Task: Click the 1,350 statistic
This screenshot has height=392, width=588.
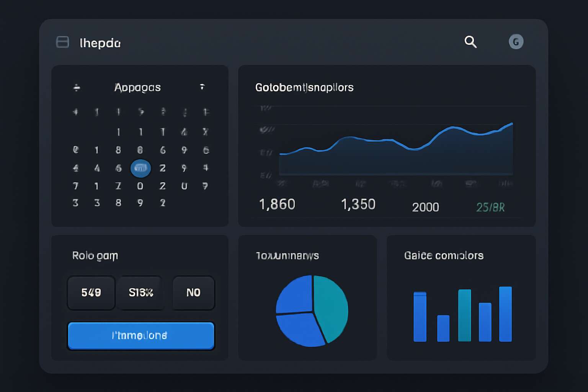Action: click(358, 204)
